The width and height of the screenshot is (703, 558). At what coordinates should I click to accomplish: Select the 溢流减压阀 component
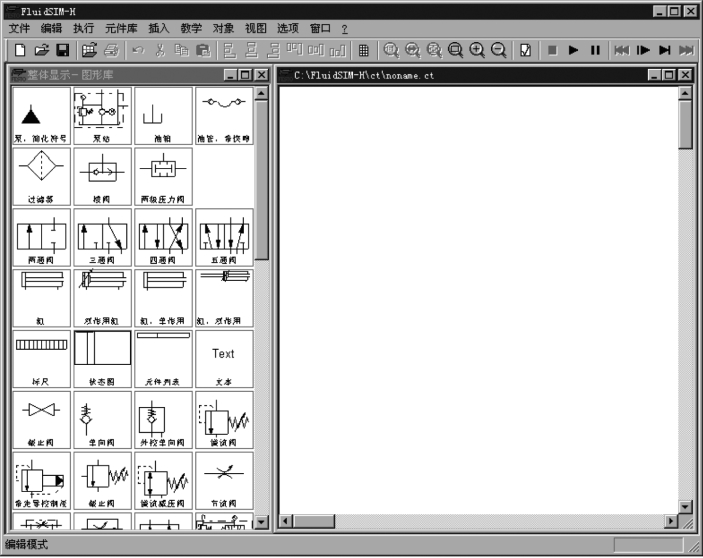[163, 481]
